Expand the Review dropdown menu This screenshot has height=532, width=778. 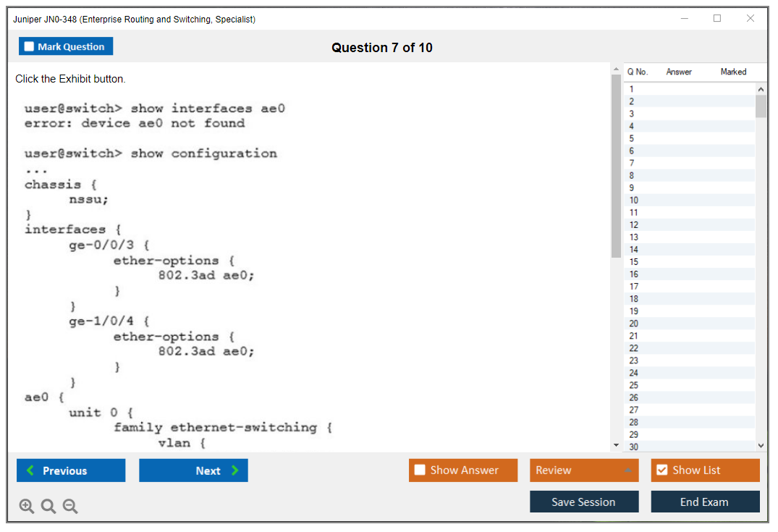(x=628, y=470)
